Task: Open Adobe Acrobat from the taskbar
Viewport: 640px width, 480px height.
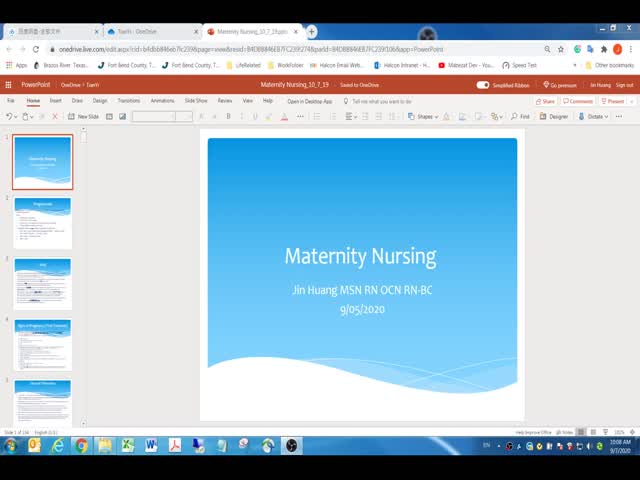Action: 175,446
